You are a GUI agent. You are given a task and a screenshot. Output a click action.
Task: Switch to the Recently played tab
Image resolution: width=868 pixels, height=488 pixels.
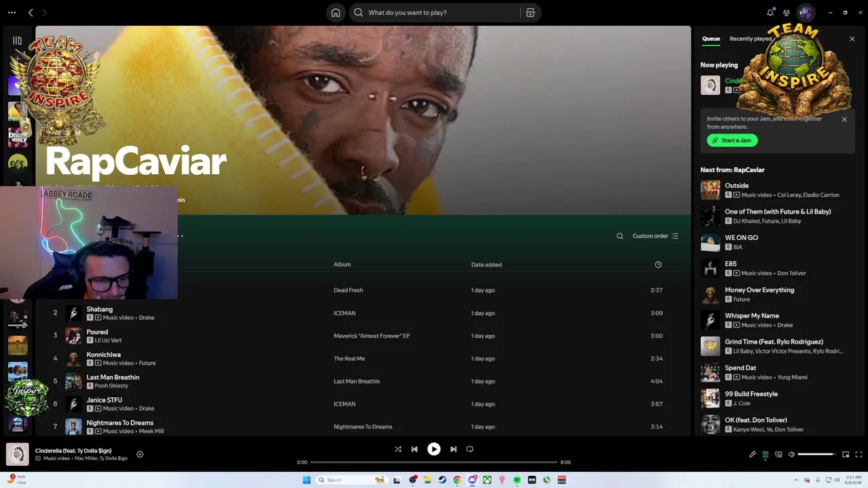coord(750,39)
